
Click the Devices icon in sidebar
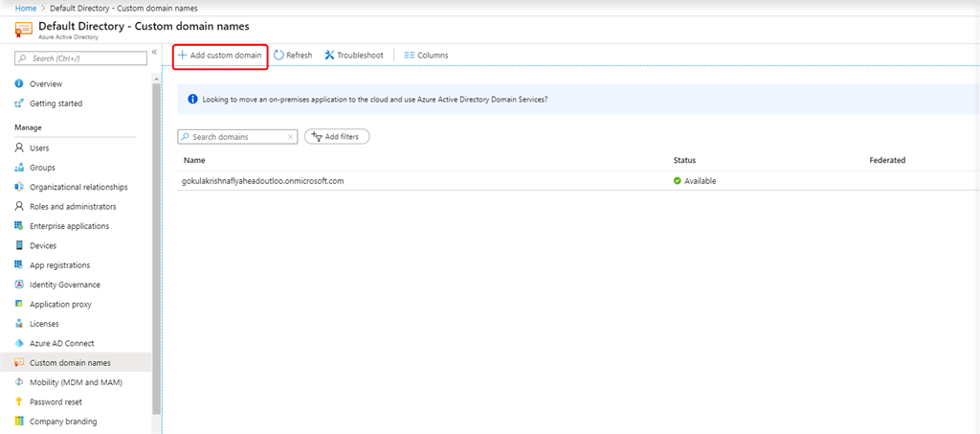click(x=19, y=246)
